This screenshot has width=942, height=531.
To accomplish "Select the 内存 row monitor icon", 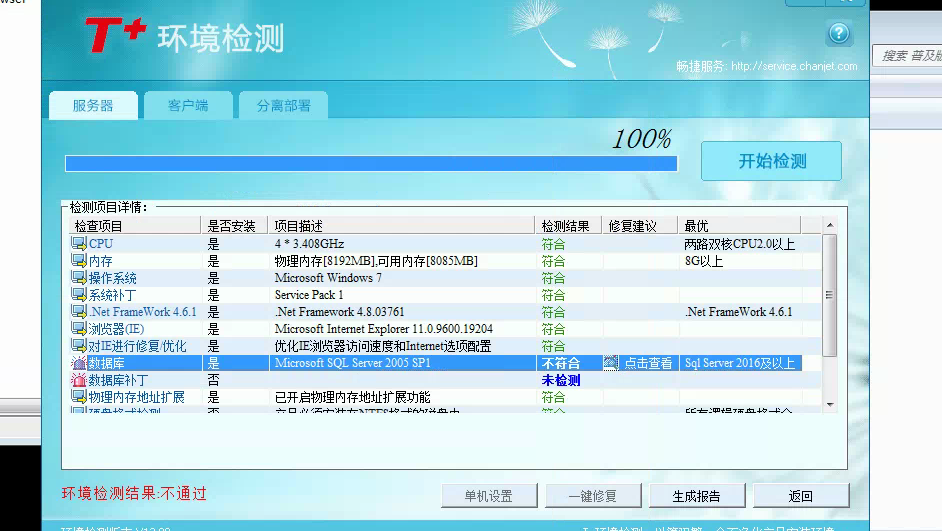I will (x=79, y=261).
